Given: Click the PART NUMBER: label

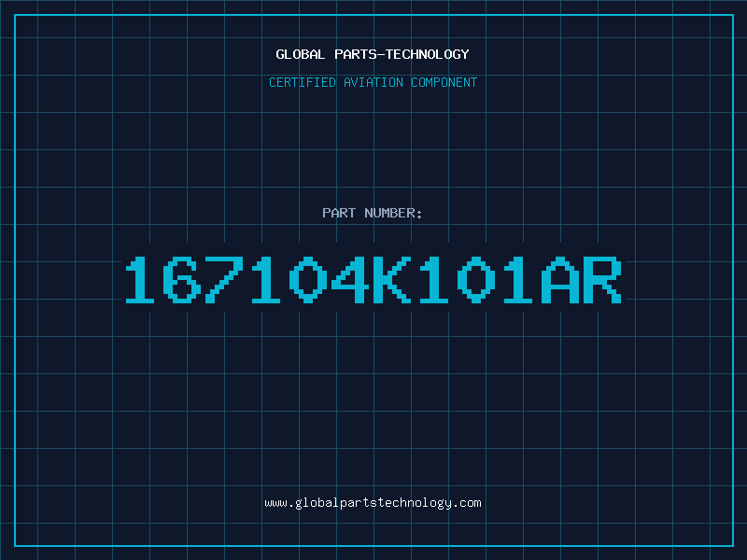Looking at the screenshot, I should 373,213.
